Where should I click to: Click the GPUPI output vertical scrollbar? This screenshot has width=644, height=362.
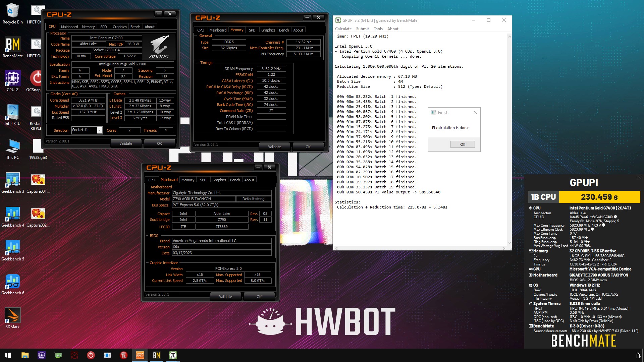click(x=509, y=140)
